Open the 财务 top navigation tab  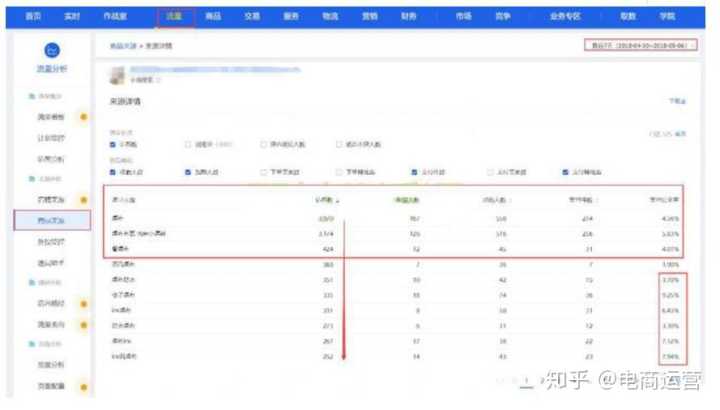click(x=409, y=16)
